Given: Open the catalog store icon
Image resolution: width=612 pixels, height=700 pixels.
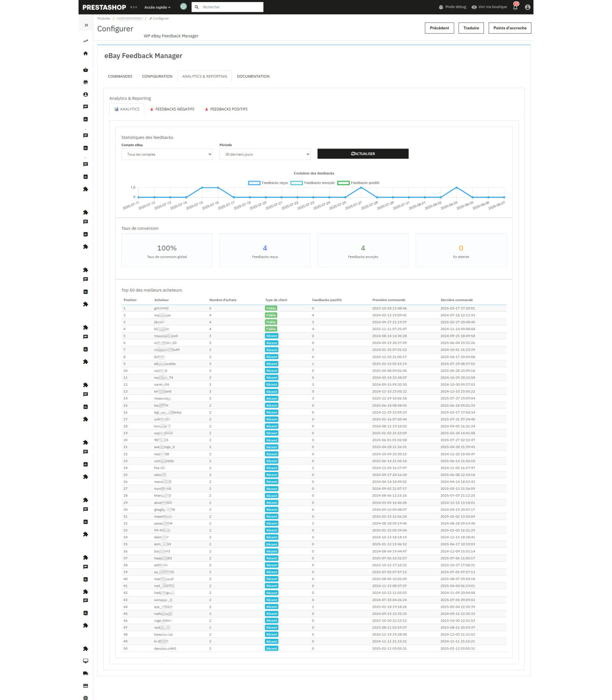Looking at the screenshot, I should 86,82.
